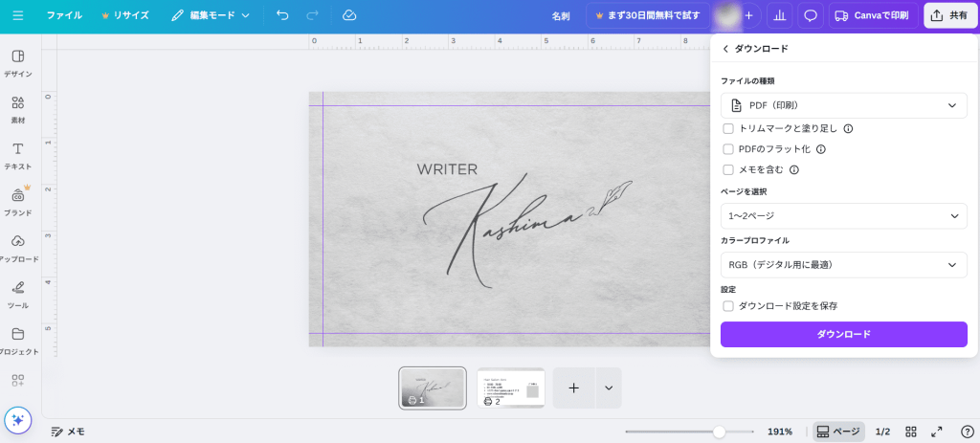Screen dimensions: 980x443
Task: Show info for トリムマークと塗り足し
Action: pos(848,129)
